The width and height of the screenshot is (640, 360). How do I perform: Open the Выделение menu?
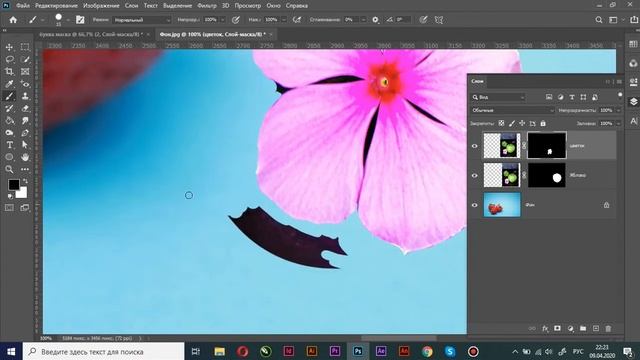tap(178, 6)
